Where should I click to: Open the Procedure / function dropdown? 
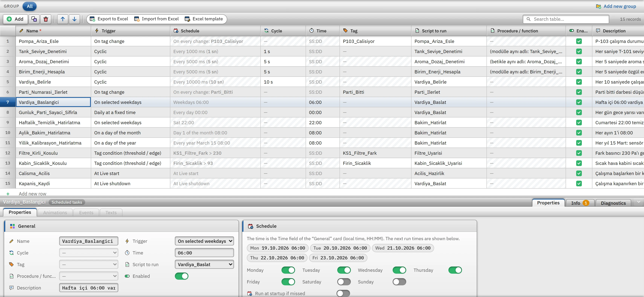pyautogui.click(x=89, y=276)
